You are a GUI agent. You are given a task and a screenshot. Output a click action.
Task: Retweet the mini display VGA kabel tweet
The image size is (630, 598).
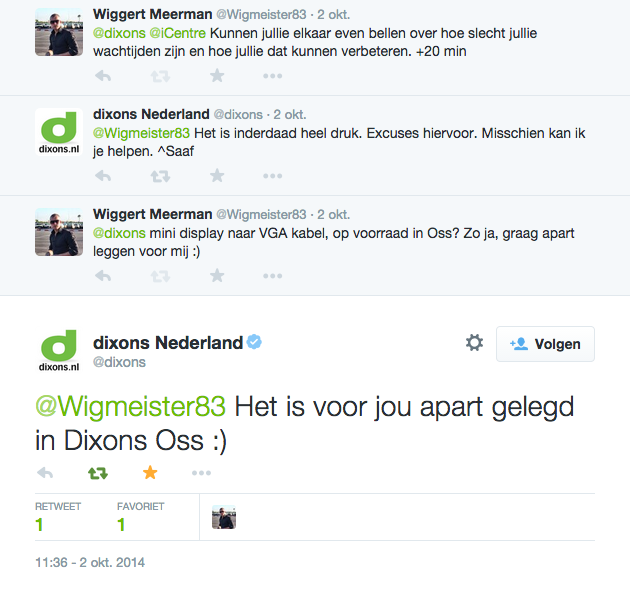click(x=159, y=276)
